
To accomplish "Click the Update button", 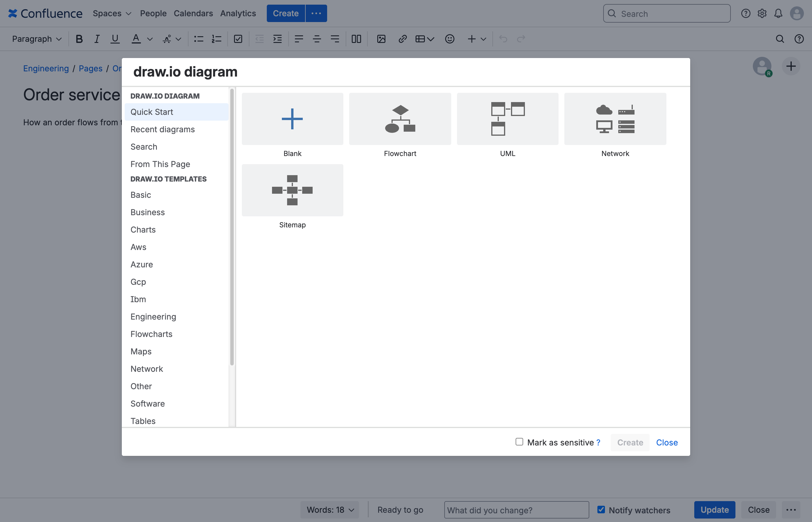I will [x=714, y=510].
